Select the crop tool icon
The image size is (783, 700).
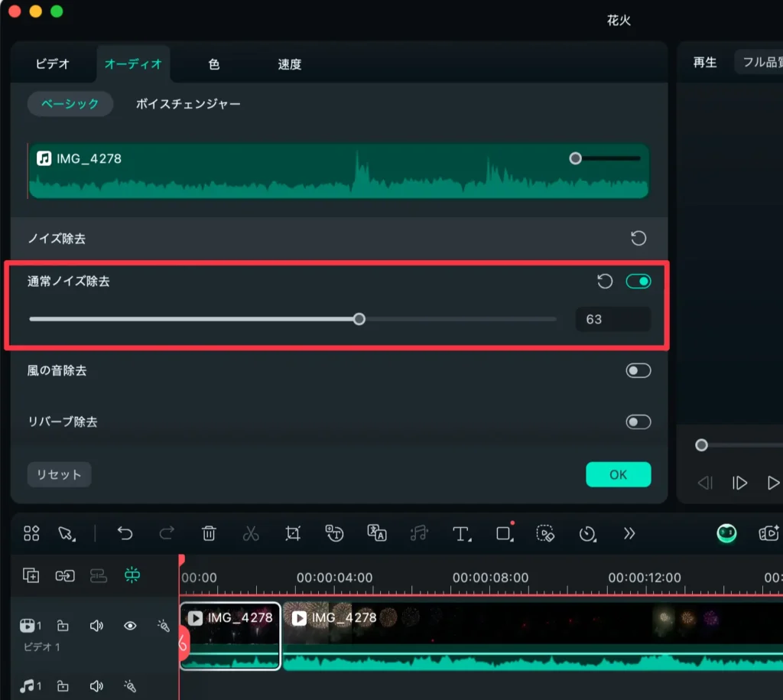[293, 534]
